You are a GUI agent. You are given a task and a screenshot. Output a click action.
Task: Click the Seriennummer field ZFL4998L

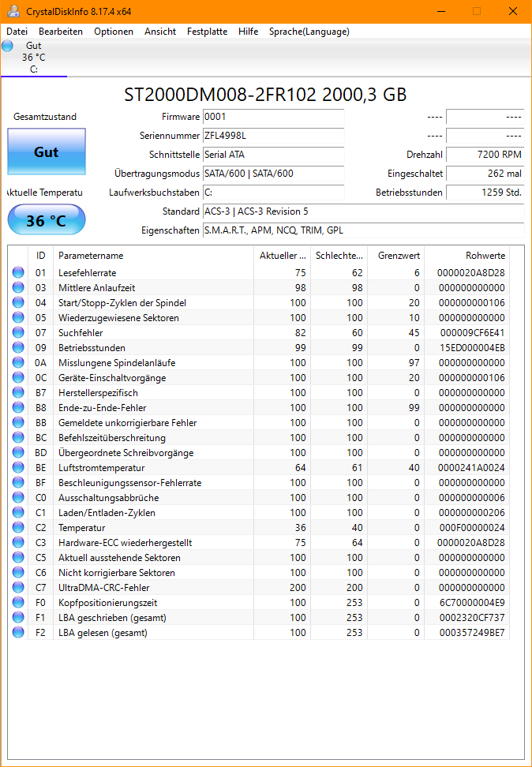(274, 136)
